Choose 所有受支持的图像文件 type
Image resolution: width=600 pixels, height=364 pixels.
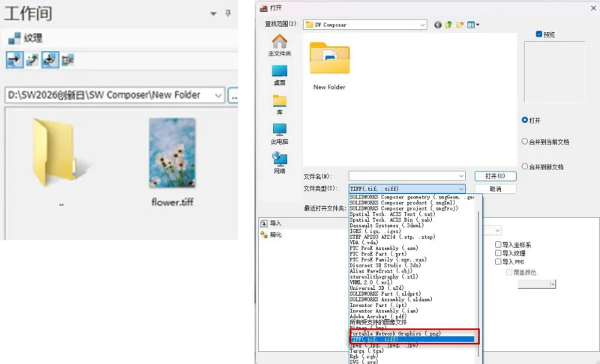pyautogui.click(x=378, y=322)
